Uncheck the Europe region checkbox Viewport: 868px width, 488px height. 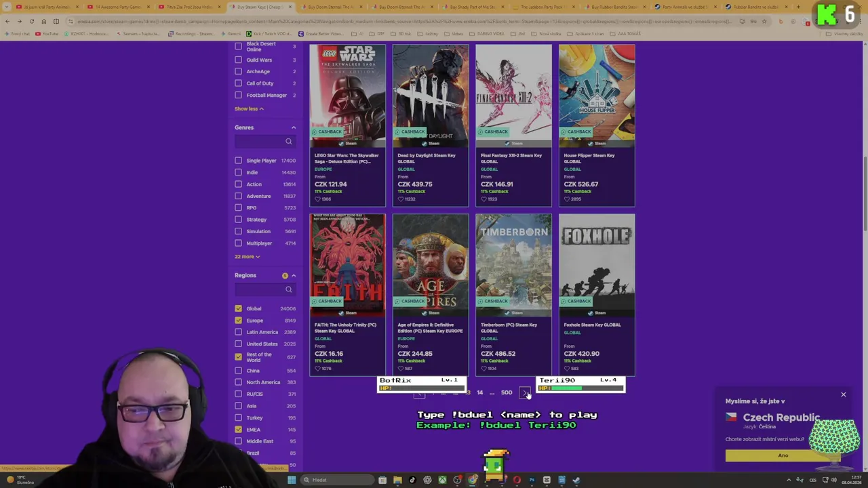(238, 321)
